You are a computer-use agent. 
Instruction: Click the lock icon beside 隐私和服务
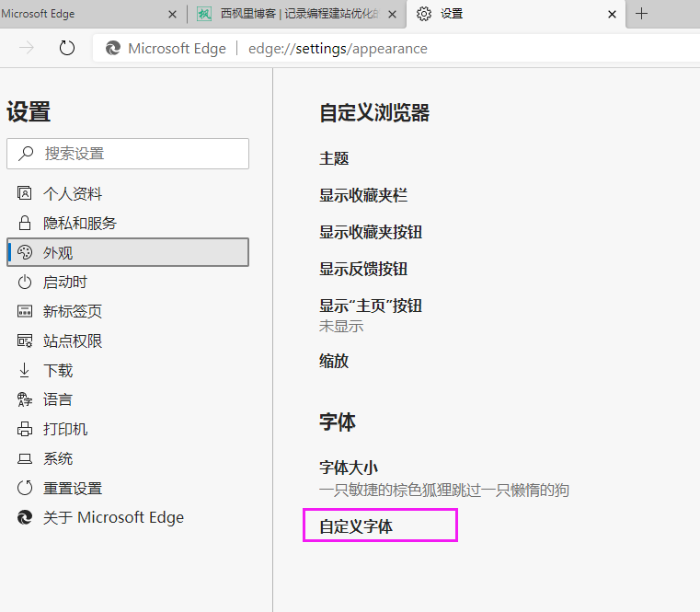click(x=25, y=223)
